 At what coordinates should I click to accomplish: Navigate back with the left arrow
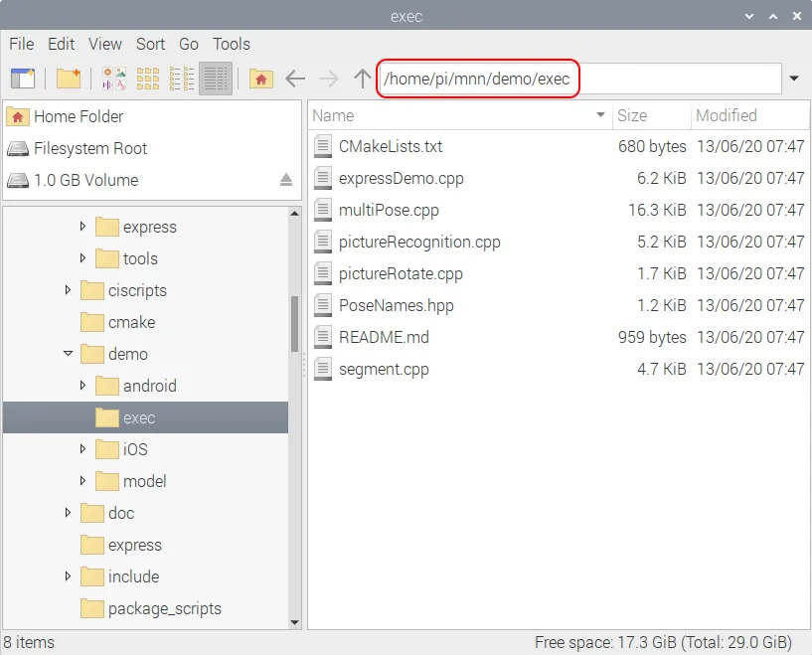(295, 79)
